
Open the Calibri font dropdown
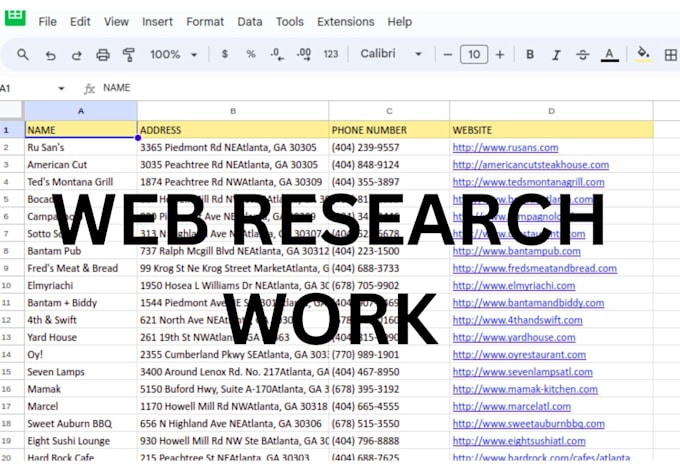pos(391,54)
